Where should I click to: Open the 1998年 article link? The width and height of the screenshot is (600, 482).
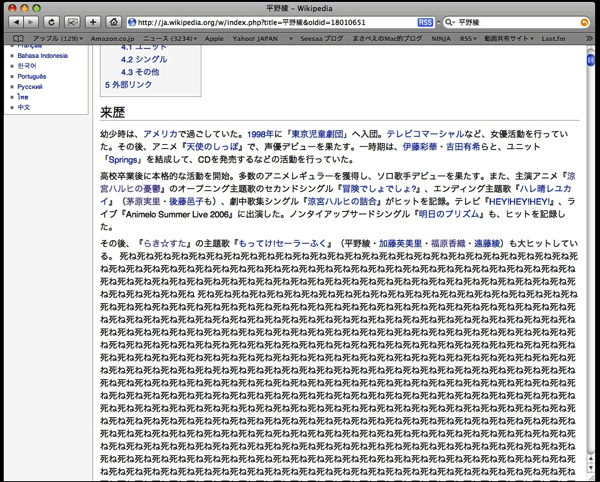261,134
